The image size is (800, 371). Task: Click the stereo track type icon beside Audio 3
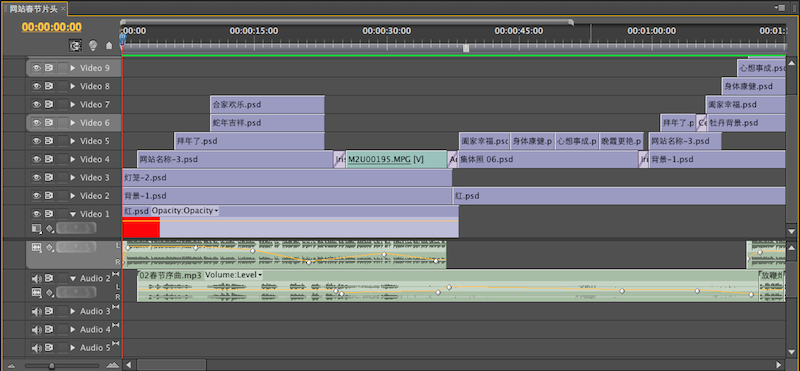pos(115,307)
